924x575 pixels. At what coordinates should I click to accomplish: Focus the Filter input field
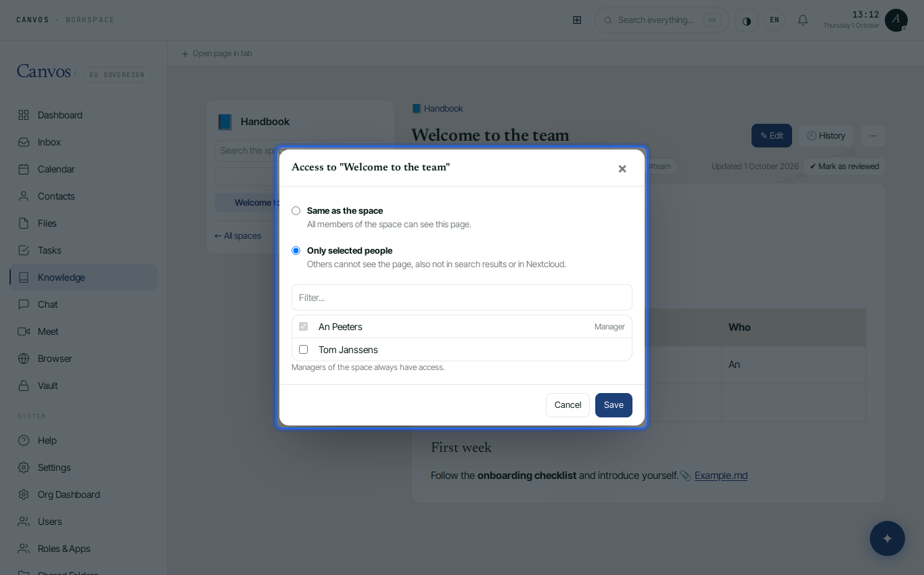[462, 298]
